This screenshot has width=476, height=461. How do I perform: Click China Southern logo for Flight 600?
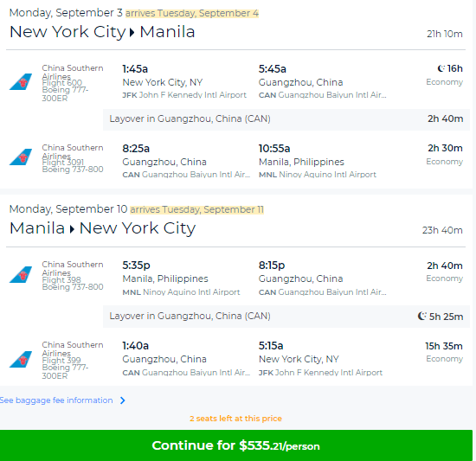(21, 81)
